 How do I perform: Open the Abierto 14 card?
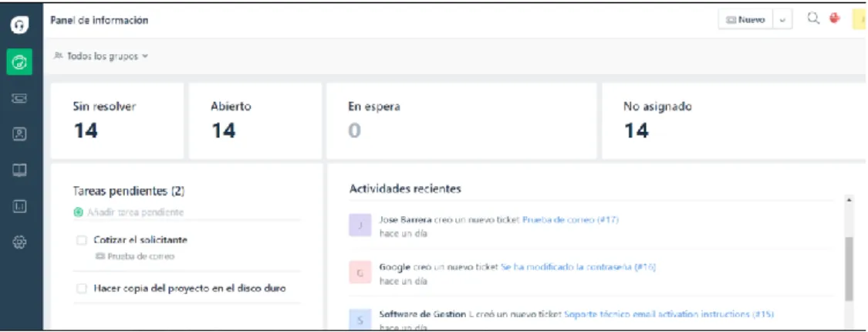(x=255, y=120)
